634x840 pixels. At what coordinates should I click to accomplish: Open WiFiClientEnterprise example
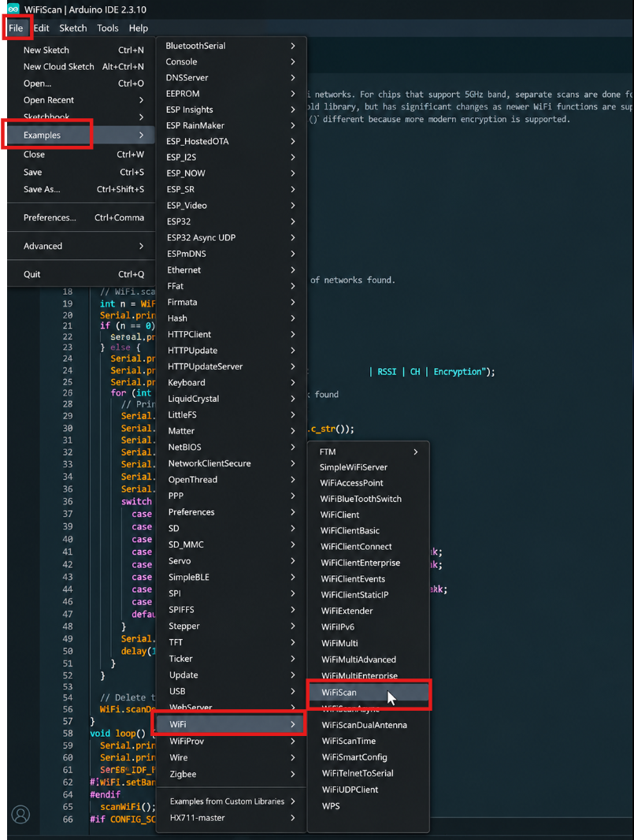pyautogui.click(x=369, y=563)
